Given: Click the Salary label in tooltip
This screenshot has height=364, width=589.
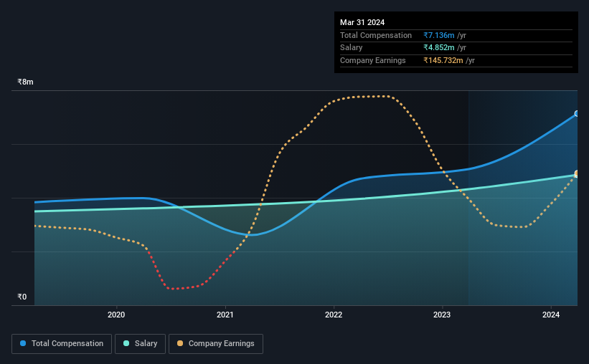Looking at the screenshot, I should (352, 48).
